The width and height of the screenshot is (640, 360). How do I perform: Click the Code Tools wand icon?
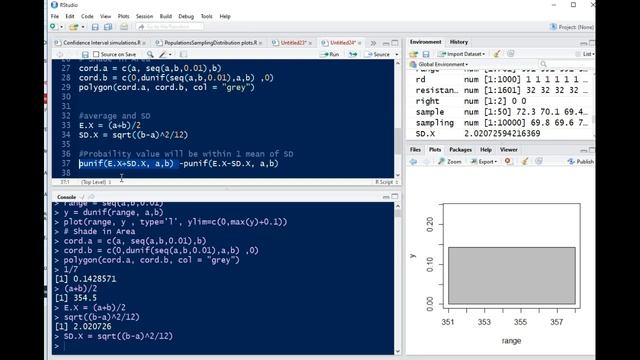click(163, 54)
